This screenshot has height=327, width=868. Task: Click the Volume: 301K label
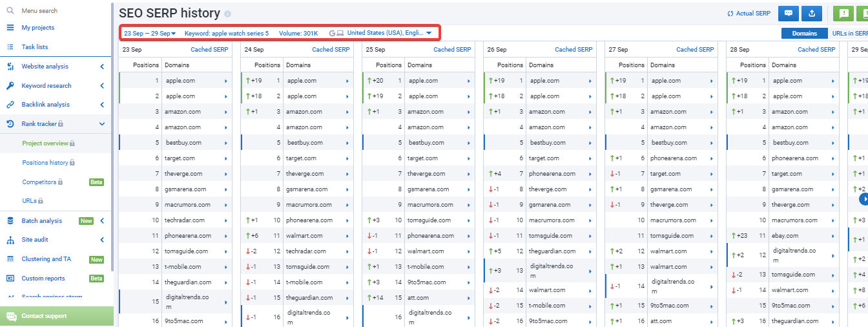(x=298, y=33)
